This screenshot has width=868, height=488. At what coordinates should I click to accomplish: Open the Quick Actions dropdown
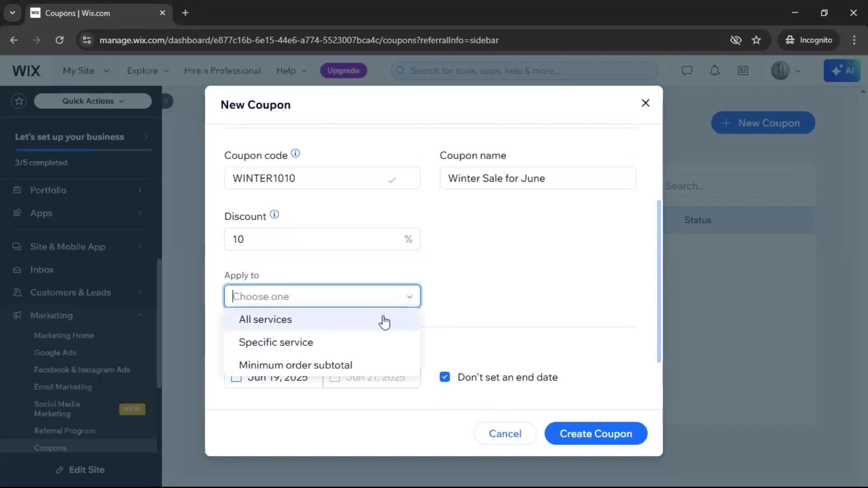coord(93,101)
